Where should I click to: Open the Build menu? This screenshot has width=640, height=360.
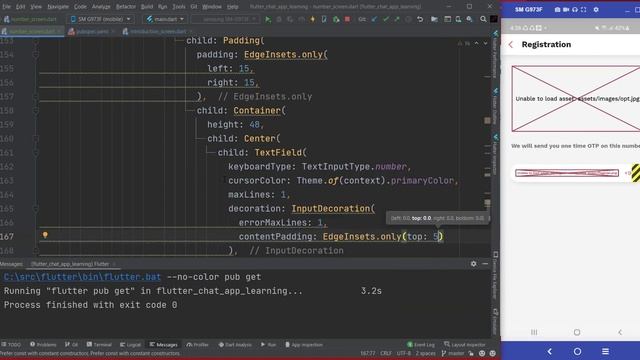point(147,7)
